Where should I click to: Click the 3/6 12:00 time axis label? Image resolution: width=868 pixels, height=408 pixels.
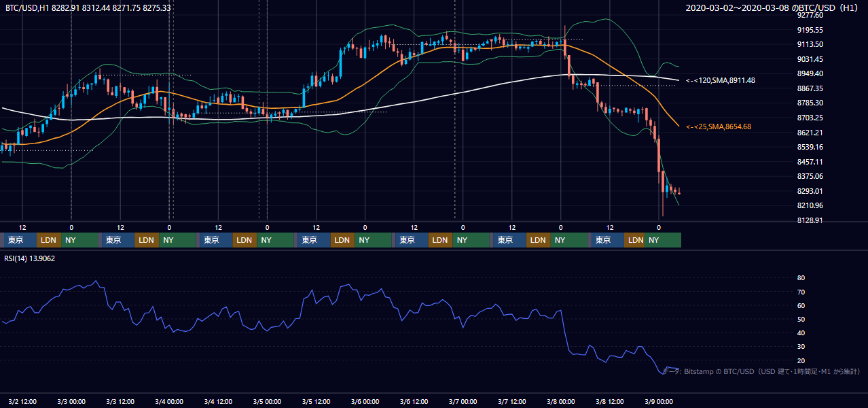[x=414, y=401]
